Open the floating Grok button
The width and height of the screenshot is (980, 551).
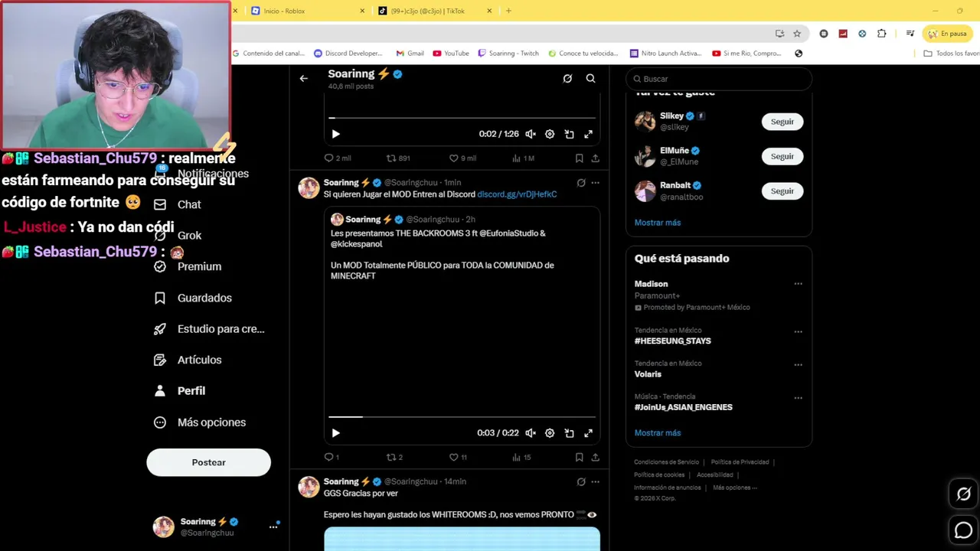[x=963, y=494]
